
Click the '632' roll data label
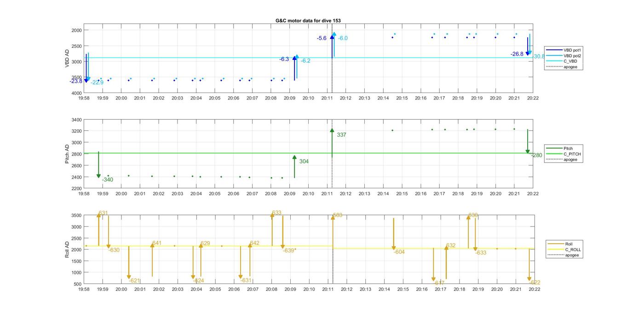point(451,245)
